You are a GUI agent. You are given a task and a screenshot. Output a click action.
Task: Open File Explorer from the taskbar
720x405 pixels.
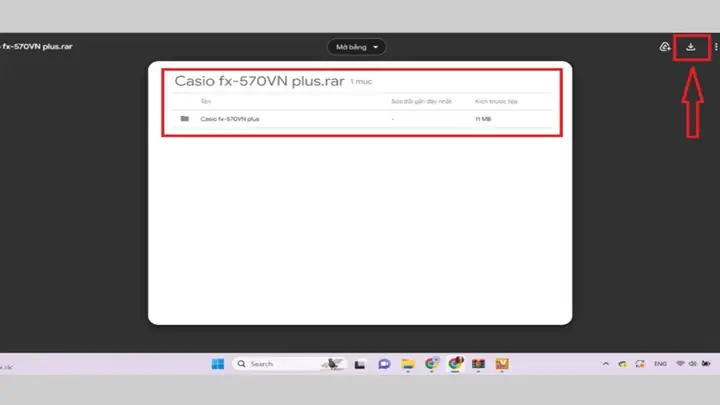[x=408, y=364]
